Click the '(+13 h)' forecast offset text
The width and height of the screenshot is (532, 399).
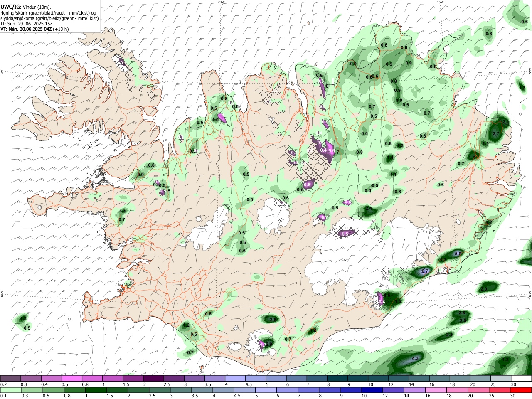pyautogui.click(x=61, y=29)
